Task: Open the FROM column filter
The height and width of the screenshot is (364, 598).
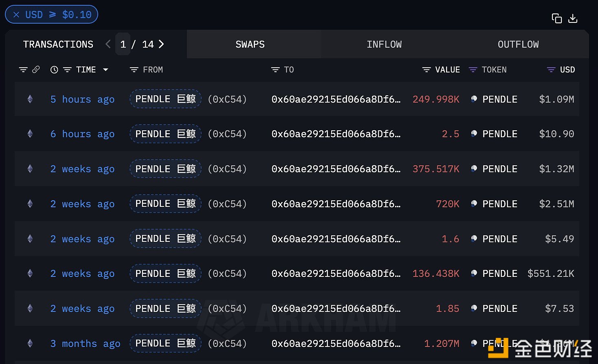Action: point(134,70)
